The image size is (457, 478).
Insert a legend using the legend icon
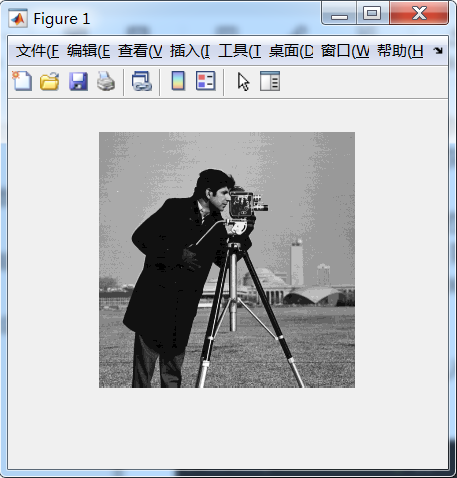pyautogui.click(x=206, y=81)
